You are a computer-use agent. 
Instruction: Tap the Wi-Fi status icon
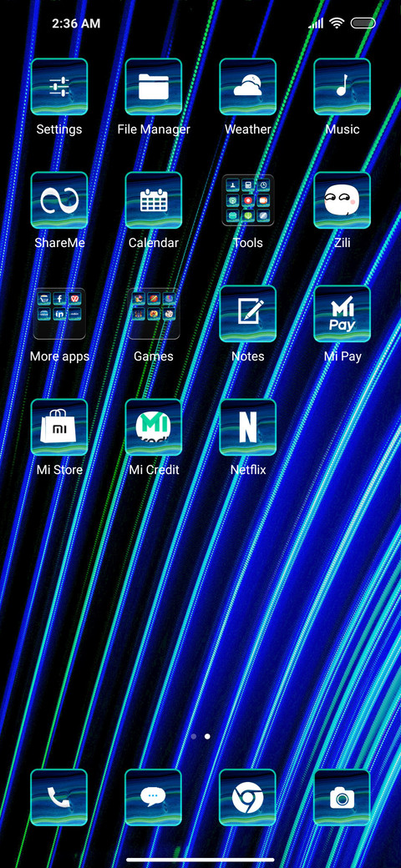[336, 23]
